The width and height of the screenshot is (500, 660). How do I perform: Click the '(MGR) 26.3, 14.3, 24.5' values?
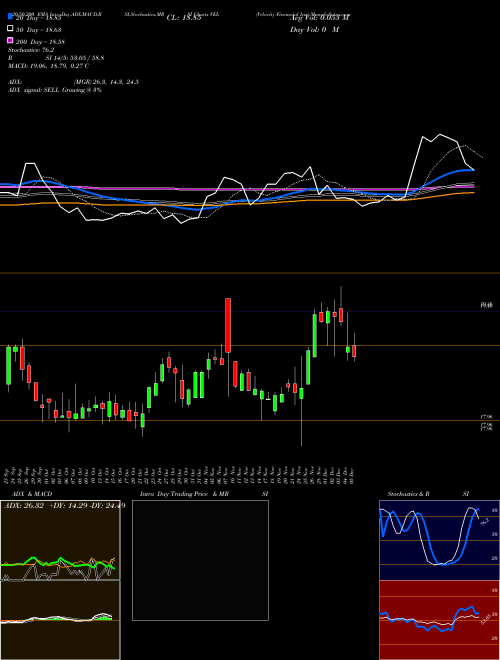pos(106,82)
